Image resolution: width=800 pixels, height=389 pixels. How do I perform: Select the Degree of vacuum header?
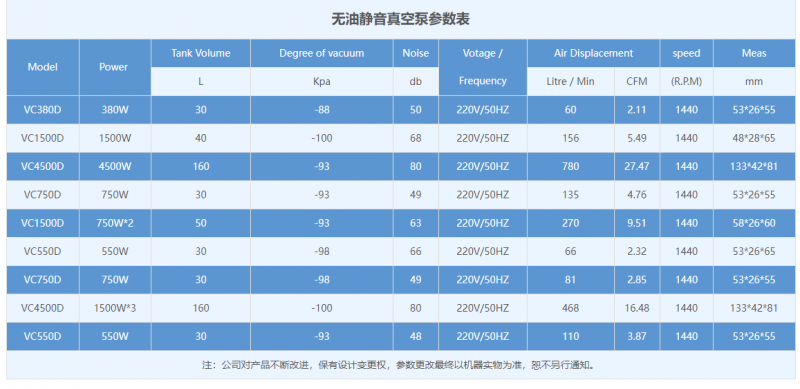321,53
